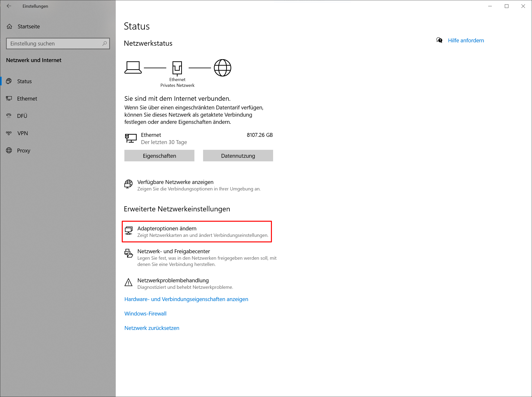Click the Netzwerk- und Freigabecenter icon

[128, 253]
